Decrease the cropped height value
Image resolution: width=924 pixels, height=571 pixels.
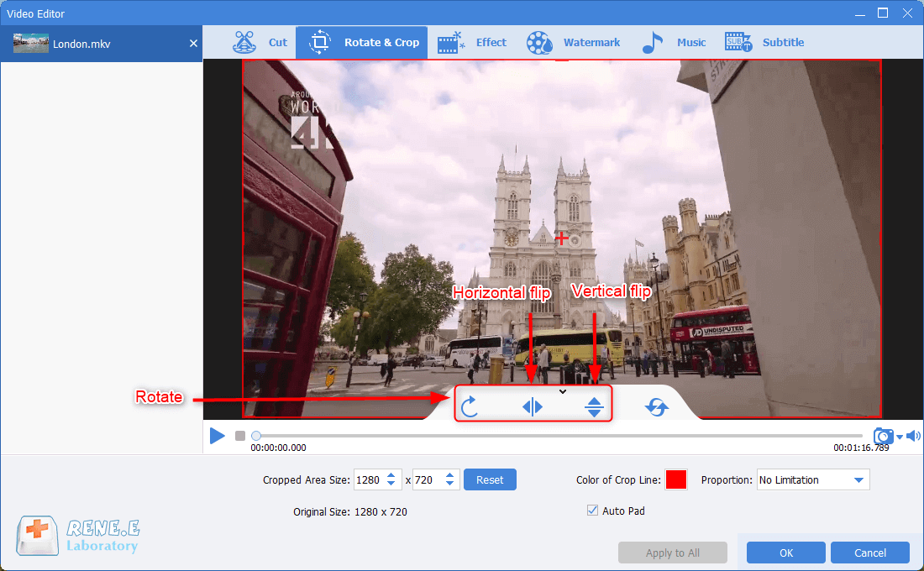pyautogui.click(x=449, y=484)
